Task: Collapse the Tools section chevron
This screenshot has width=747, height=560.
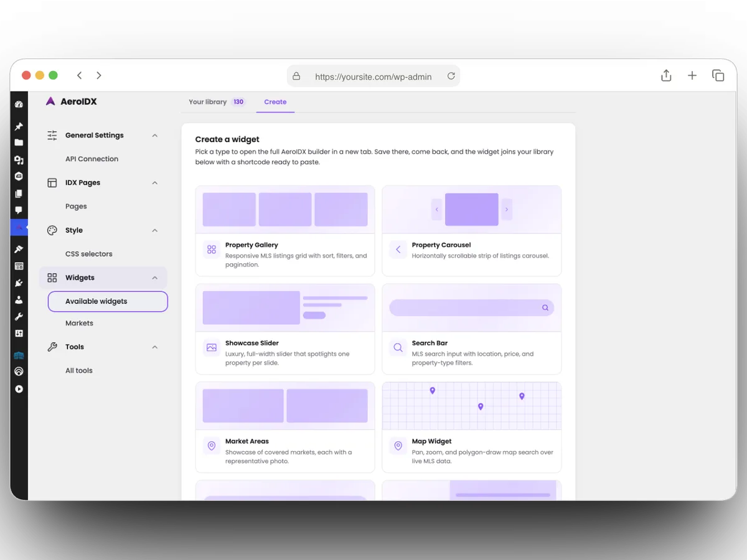Action: [x=155, y=347]
